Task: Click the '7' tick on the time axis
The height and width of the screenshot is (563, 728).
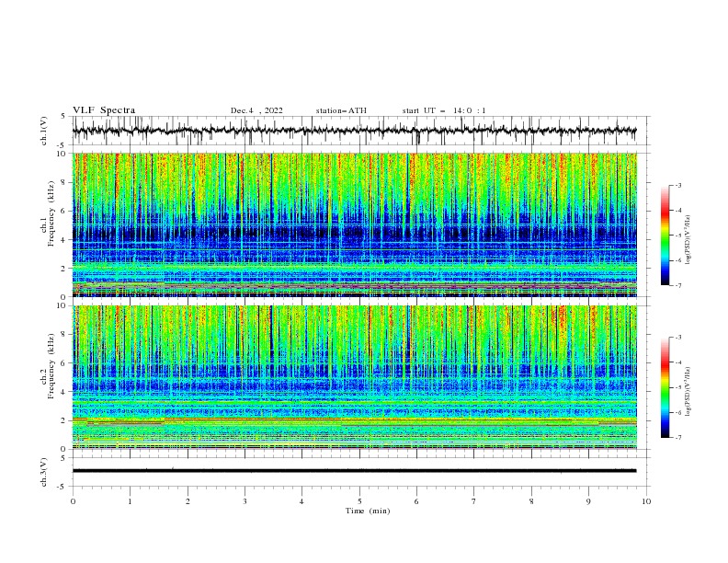Action: pos(474,501)
